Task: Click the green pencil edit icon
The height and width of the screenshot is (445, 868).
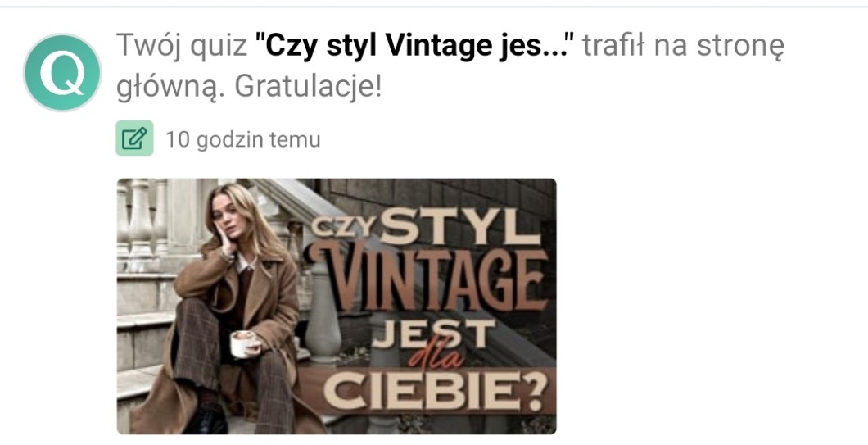Action: pos(134,138)
